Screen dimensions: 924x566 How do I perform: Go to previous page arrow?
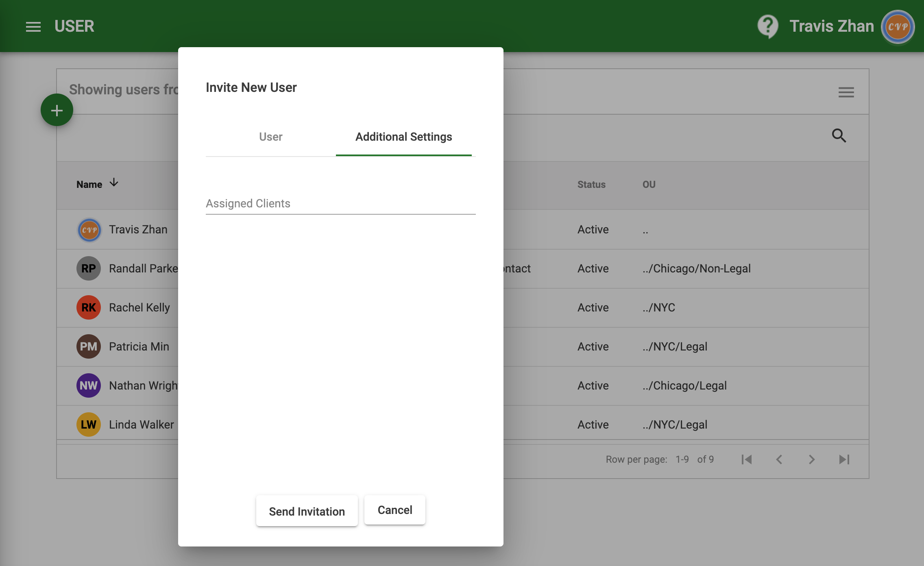point(779,459)
